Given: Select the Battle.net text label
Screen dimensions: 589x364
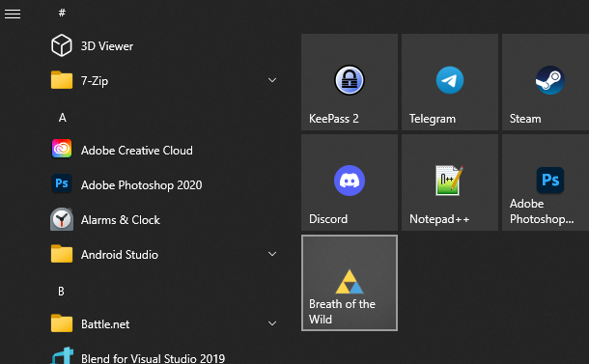Looking at the screenshot, I should pyautogui.click(x=105, y=324).
